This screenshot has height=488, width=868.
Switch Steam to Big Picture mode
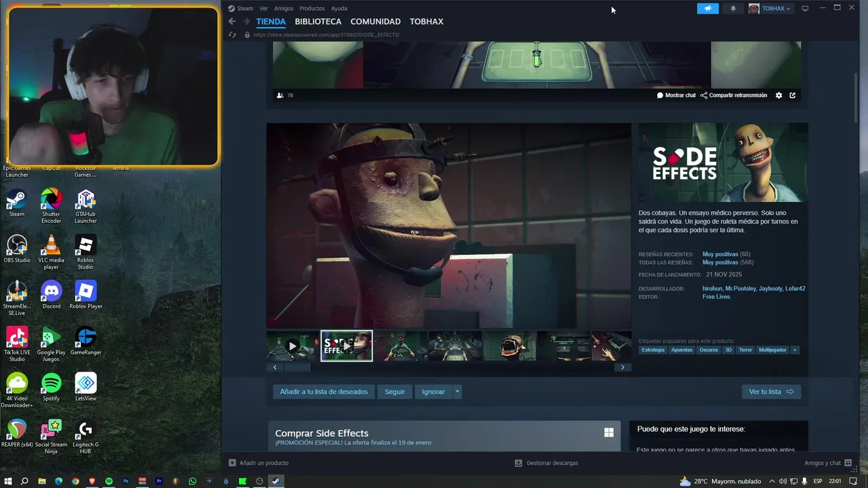click(805, 8)
